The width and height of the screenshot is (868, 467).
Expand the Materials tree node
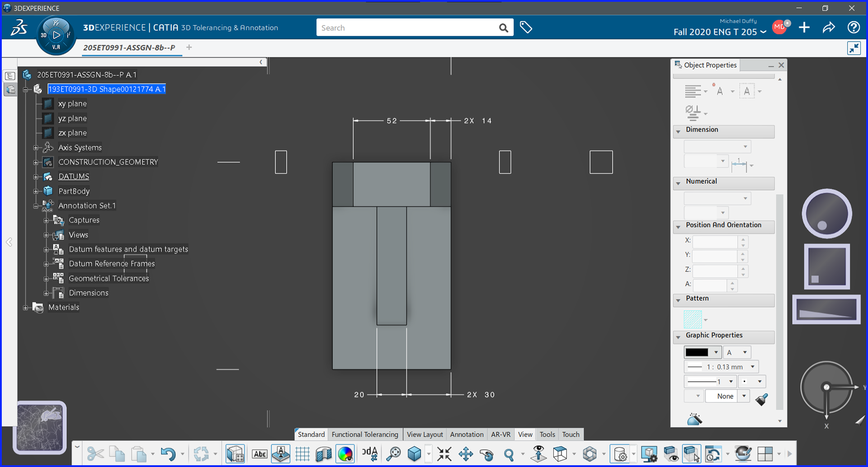tap(26, 308)
